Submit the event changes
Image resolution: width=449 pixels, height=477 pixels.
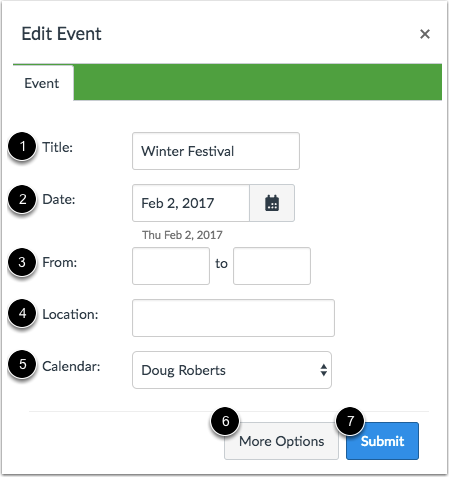click(382, 441)
